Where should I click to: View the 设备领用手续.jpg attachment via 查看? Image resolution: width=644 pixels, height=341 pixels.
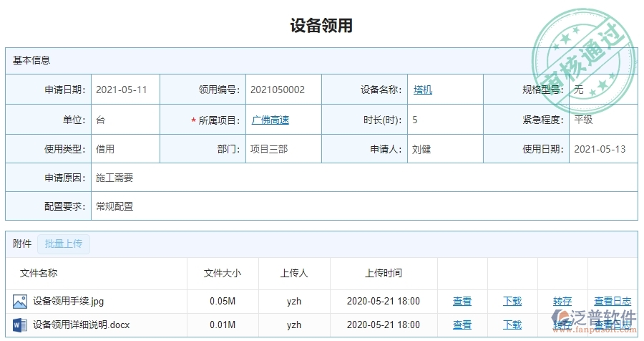(462, 302)
